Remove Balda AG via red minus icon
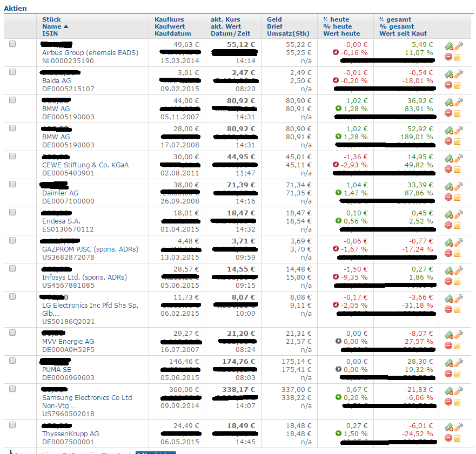The height and width of the screenshot is (454, 476). [448, 85]
